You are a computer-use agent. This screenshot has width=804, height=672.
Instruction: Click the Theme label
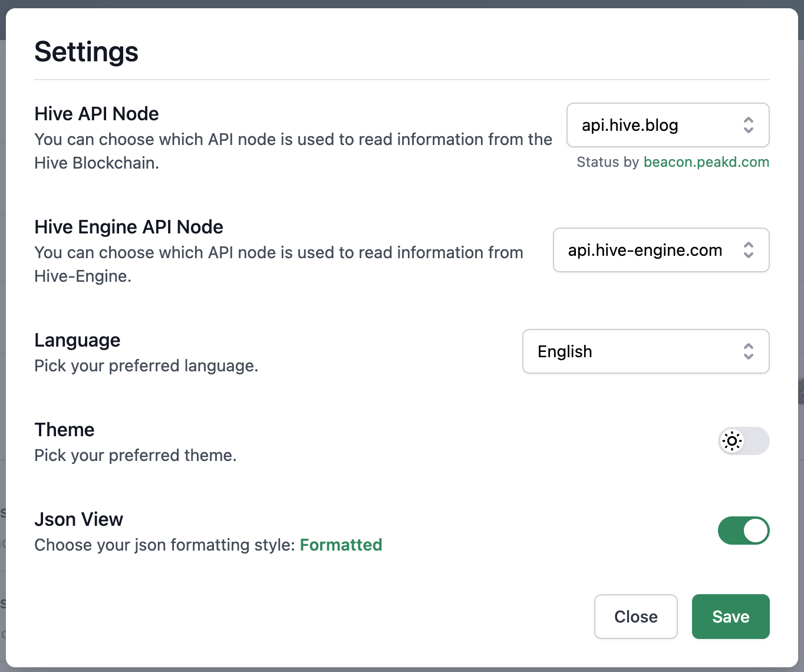coord(64,430)
